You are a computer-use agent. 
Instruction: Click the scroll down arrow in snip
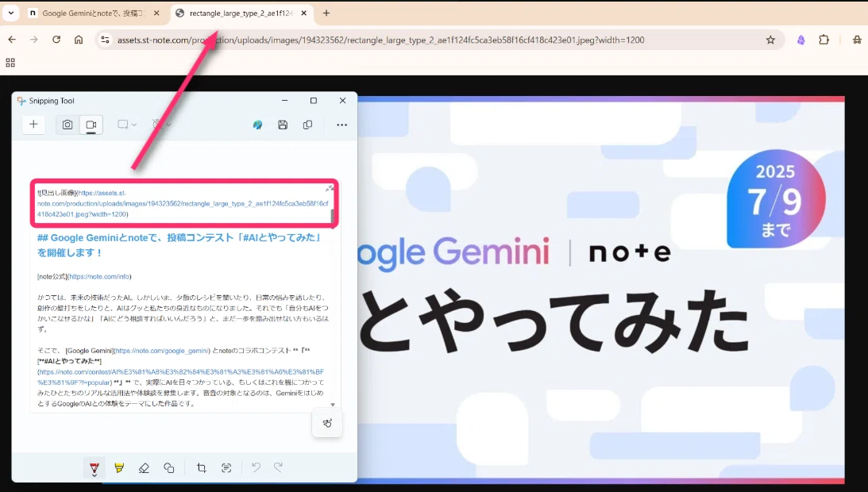pyautogui.click(x=333, y=406)
